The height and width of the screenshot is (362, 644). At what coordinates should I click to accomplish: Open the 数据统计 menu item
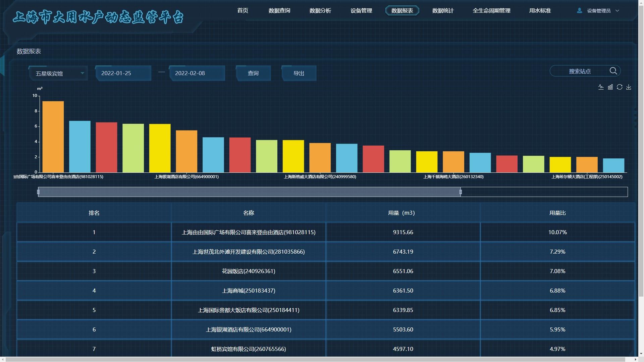pyautogui.click(x=443, y=11)
